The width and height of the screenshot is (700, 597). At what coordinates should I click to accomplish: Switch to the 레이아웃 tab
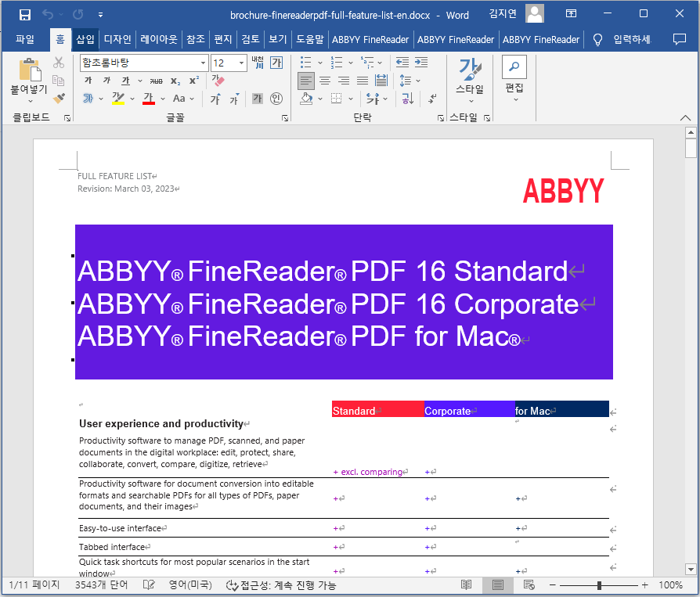pyautogui.click(x=158, y=39)
